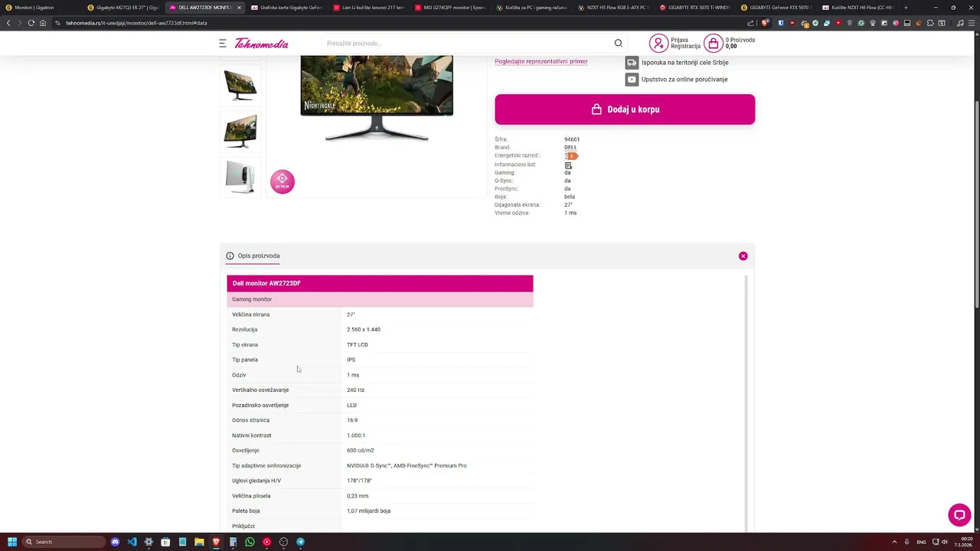The height and width of the screenshot is (551, 980).
Task: Switch to MSI G274QPF monitor tab
Action: tap(450, 8)
